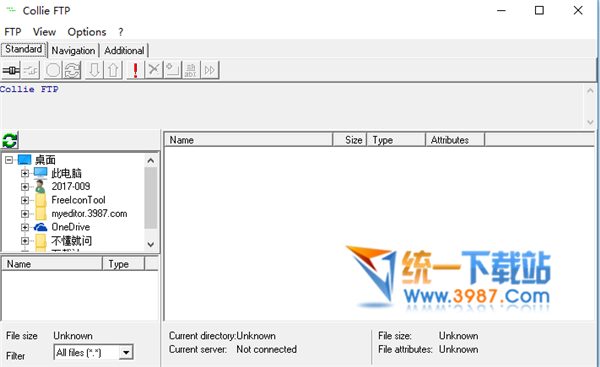Screen dimensions: 600x367
Task: Open the Options menu
Action: pos(86,32)
